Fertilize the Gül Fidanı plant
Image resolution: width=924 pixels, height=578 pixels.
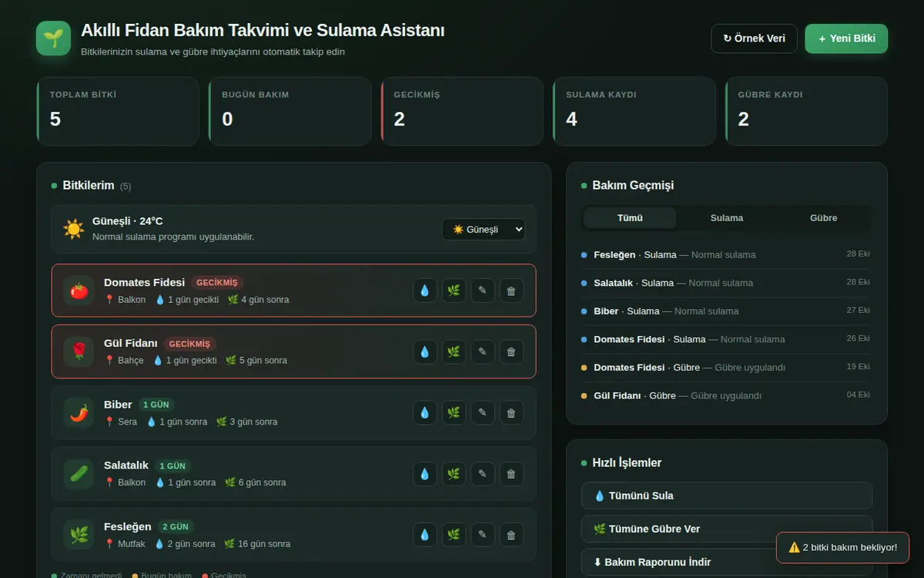click(454, 351)
